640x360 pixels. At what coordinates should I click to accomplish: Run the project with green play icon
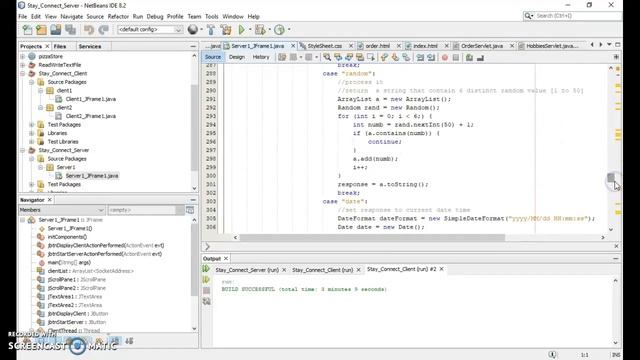(x=242, y=29)
